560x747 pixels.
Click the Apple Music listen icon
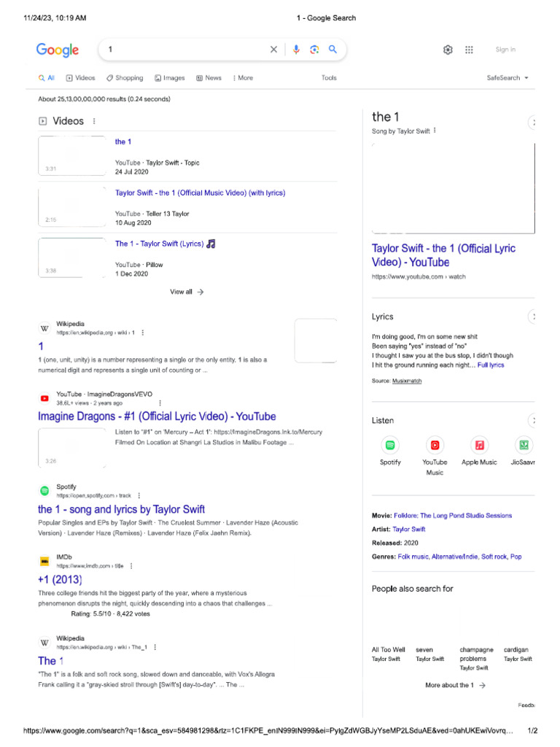(479, 445)
